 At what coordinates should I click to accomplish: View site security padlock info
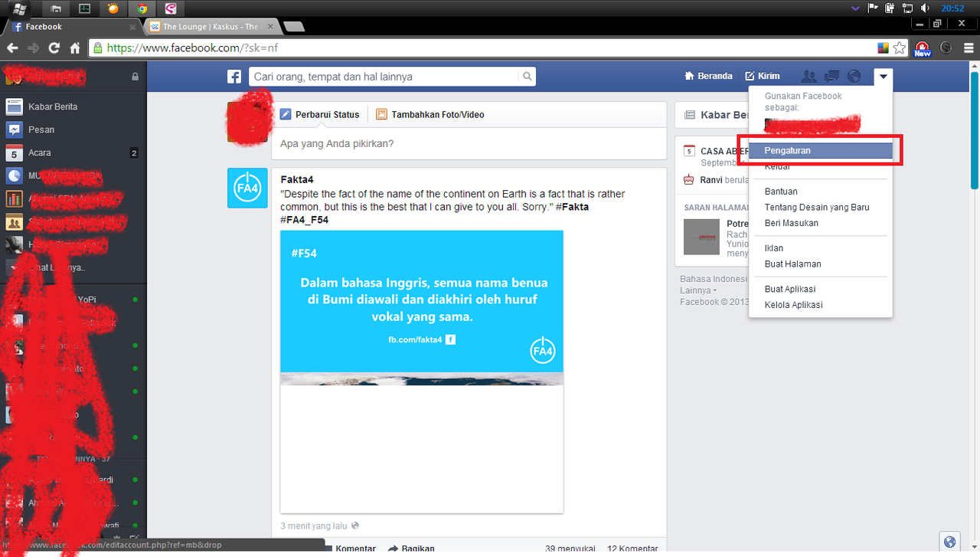[97, 48]
